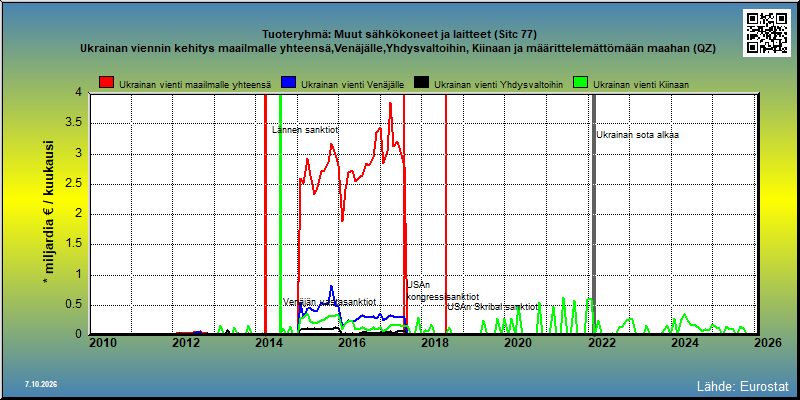
Task: Click the source text 'Lähde: Eurostat'
Action: point(743,385)
